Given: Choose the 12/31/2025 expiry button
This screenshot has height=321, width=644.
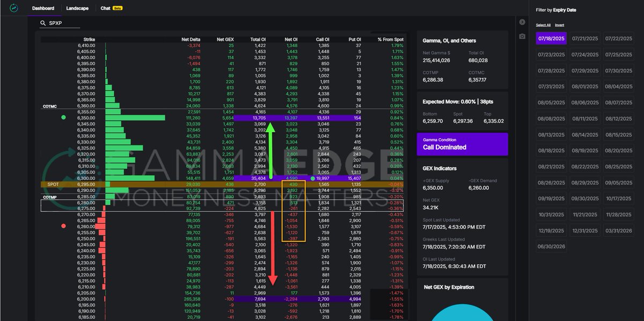Looking at the screenshot, I should pos(585,230).
